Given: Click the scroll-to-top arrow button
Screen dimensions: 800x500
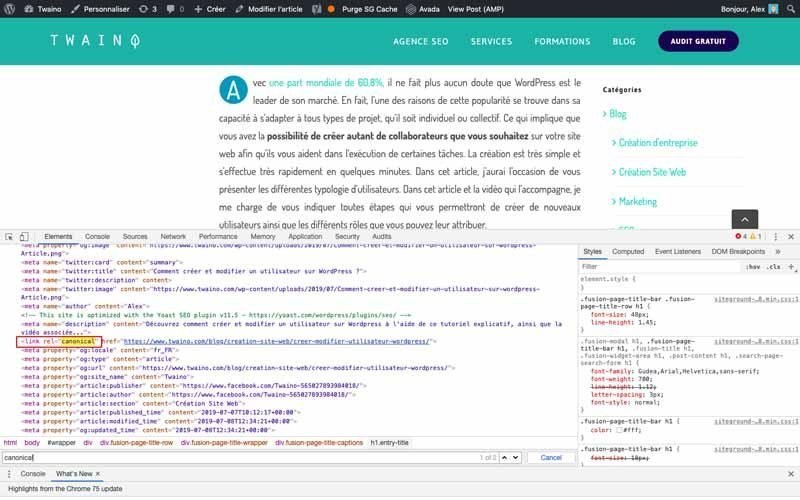Looking at the screenshot, I should [x=744, y=219].
